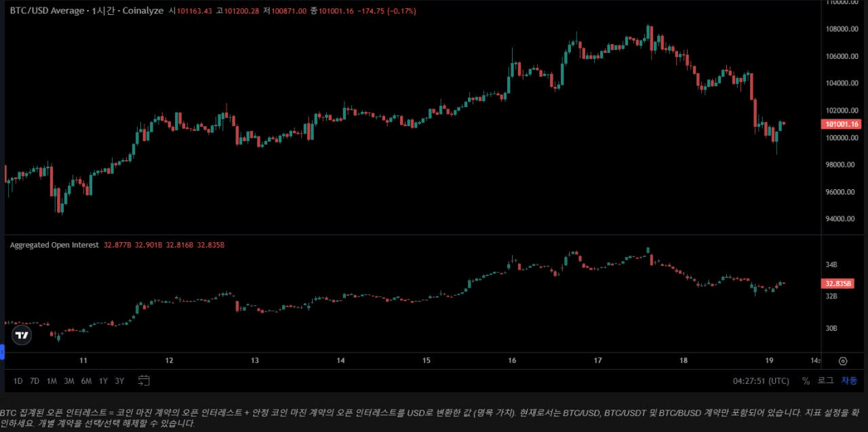Click the 1시간 interval text in legend

tap(104, 10)
